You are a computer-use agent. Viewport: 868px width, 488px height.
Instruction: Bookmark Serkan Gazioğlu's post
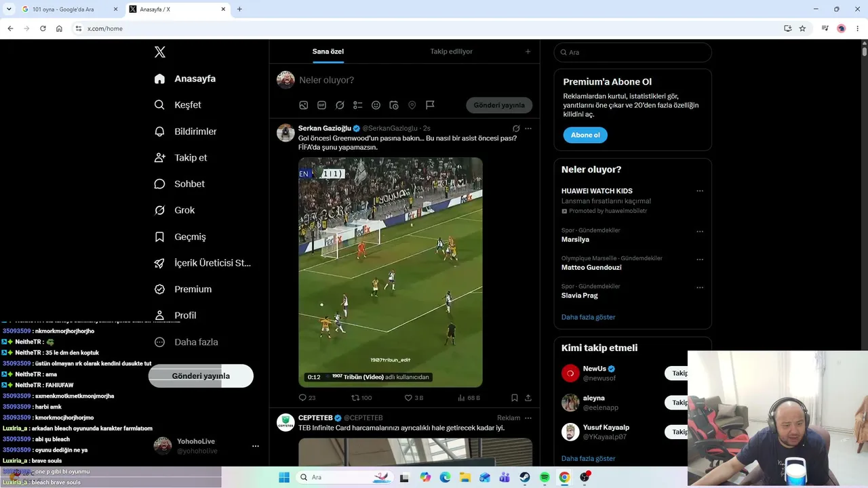[515, 398]
